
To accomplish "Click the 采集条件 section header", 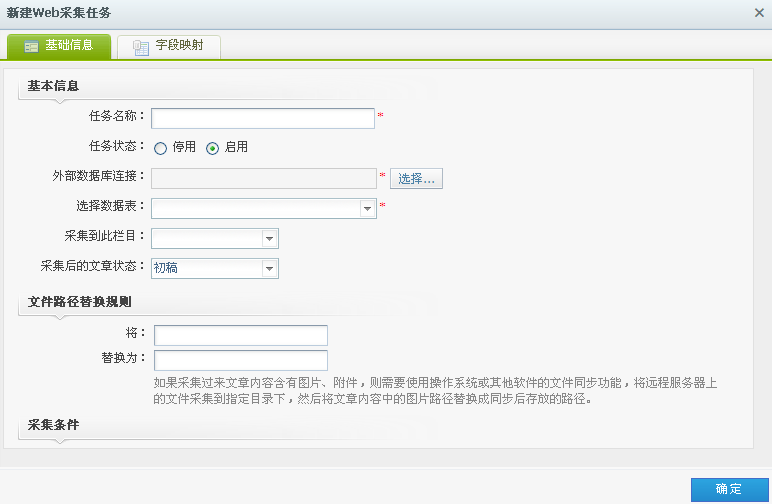I will [x=53, y=425].
